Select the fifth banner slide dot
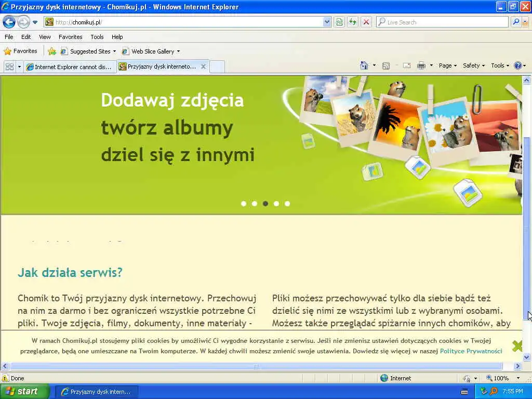 coord(287,204)
